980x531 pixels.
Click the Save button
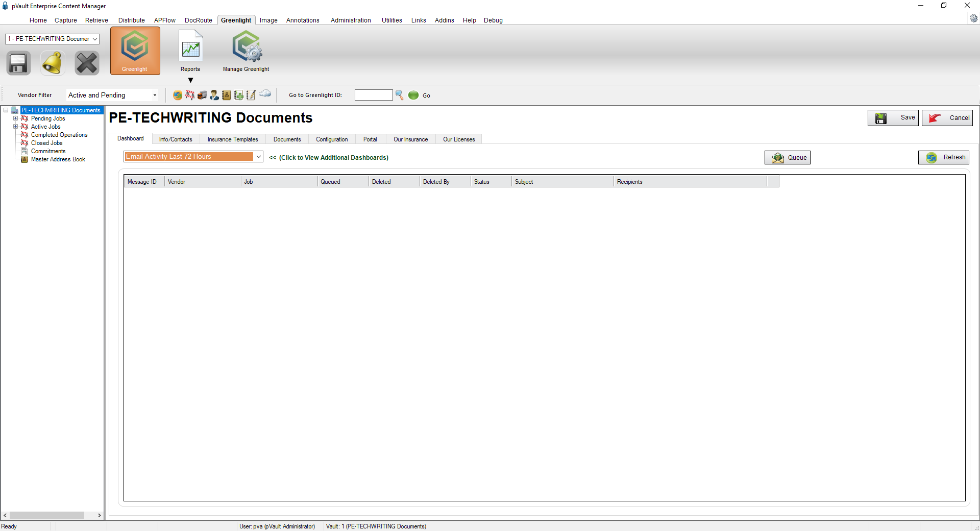pyautogui.click(x=893, y=118)
